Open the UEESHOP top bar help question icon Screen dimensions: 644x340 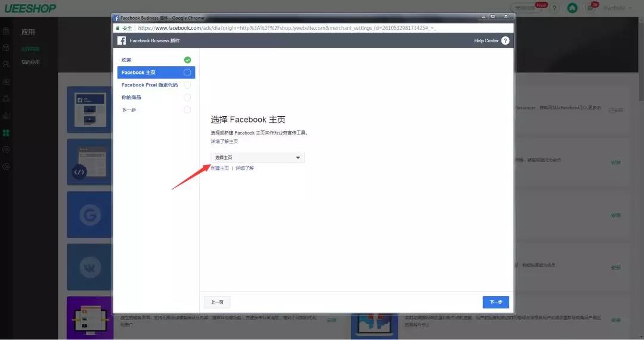555,8
